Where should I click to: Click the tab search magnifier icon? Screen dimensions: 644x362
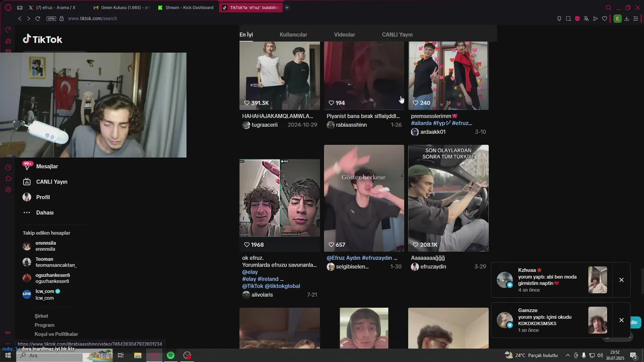[608, 8]
